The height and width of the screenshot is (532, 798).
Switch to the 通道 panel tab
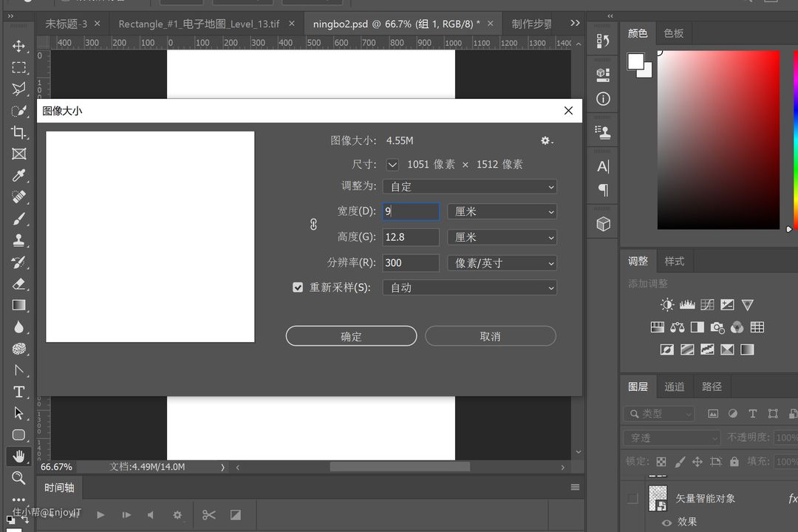click(674, 386)
